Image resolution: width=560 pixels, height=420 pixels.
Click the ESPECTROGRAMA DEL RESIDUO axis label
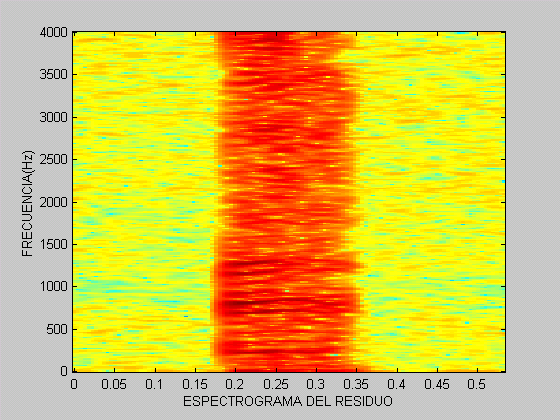point(288,401)
